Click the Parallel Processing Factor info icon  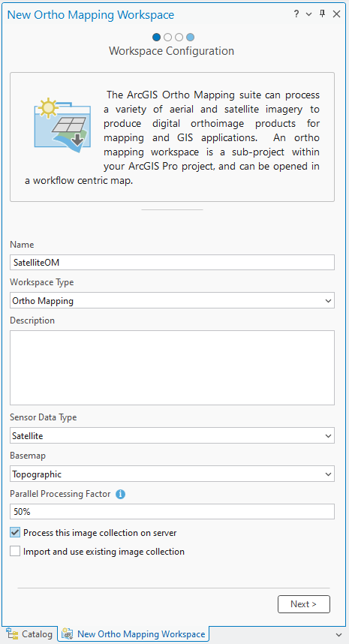(x=120, y=495)
